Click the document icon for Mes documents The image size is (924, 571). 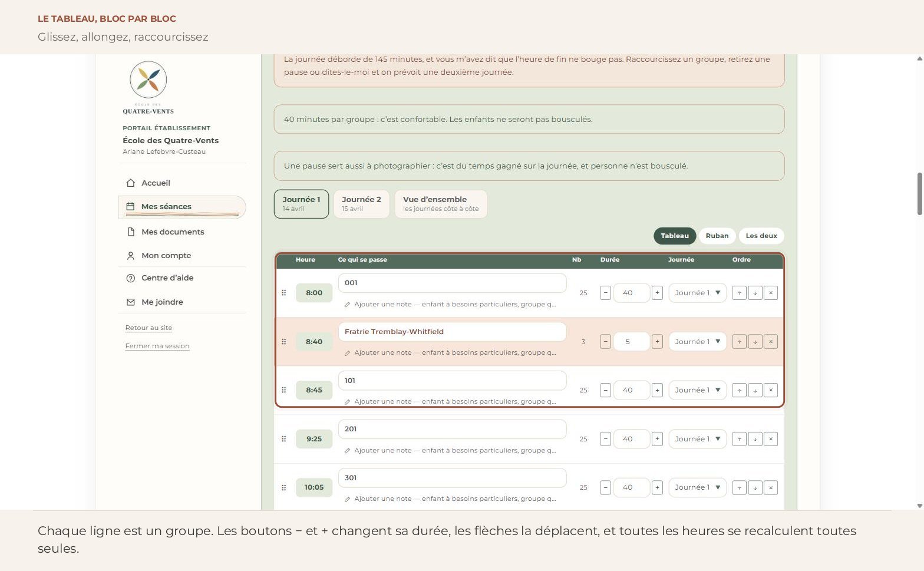[131, 232]
